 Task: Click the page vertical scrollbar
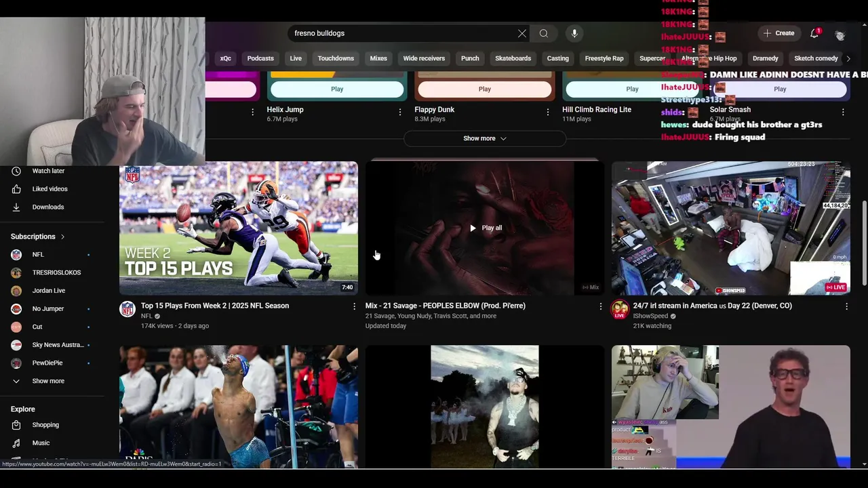pos(864,243)
